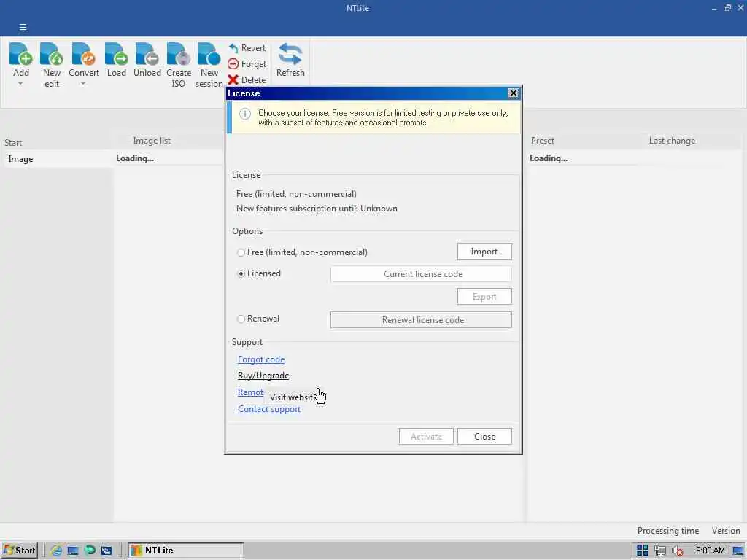Click the info icon in License banner
The height and width of the screenshot is (560, 747).
click(245, 114)
